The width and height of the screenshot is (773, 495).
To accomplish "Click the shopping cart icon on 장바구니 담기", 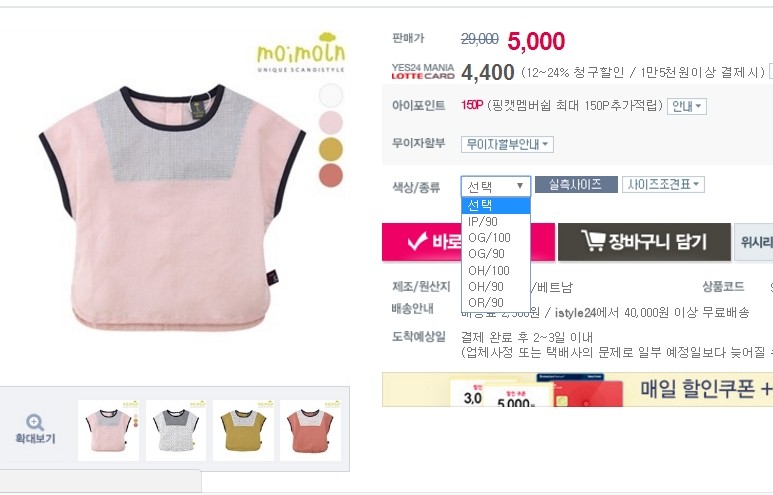I will tap(593, 241).
